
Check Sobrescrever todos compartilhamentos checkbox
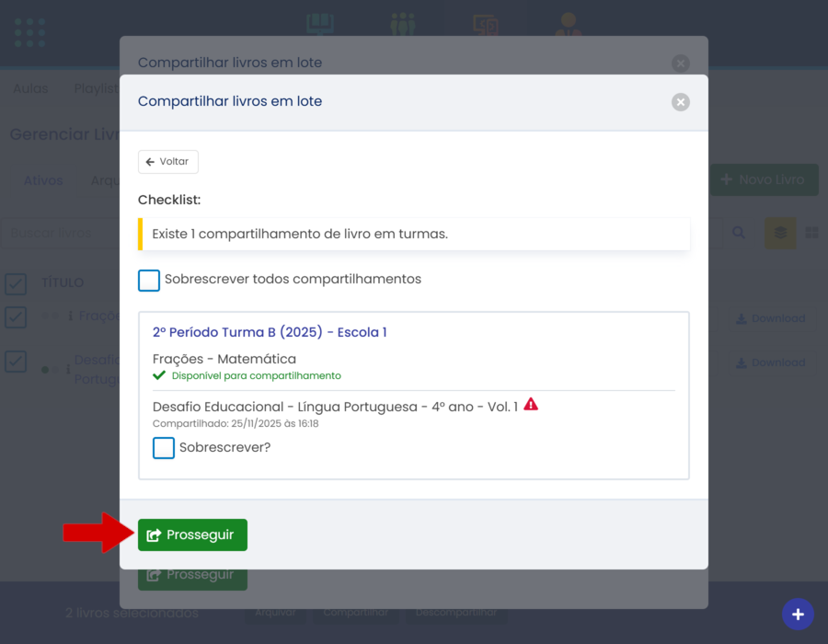[149, 280]
